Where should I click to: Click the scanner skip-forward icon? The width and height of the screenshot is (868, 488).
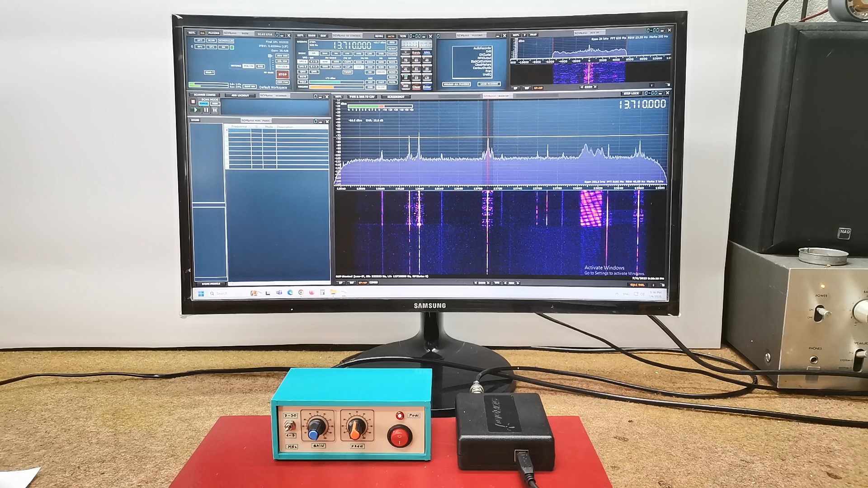tap(215, 110)
